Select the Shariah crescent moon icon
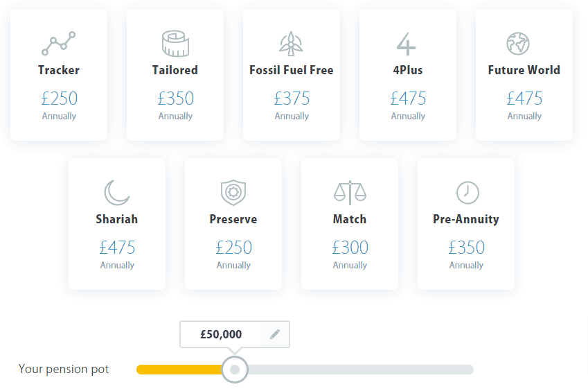The width and height of the screenshot is (588, 389). [116, 193]
